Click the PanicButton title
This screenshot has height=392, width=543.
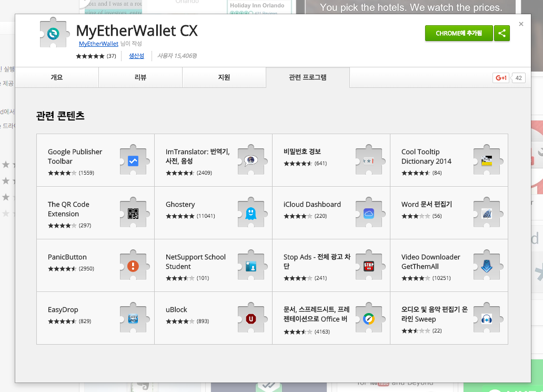coord(67,257)
